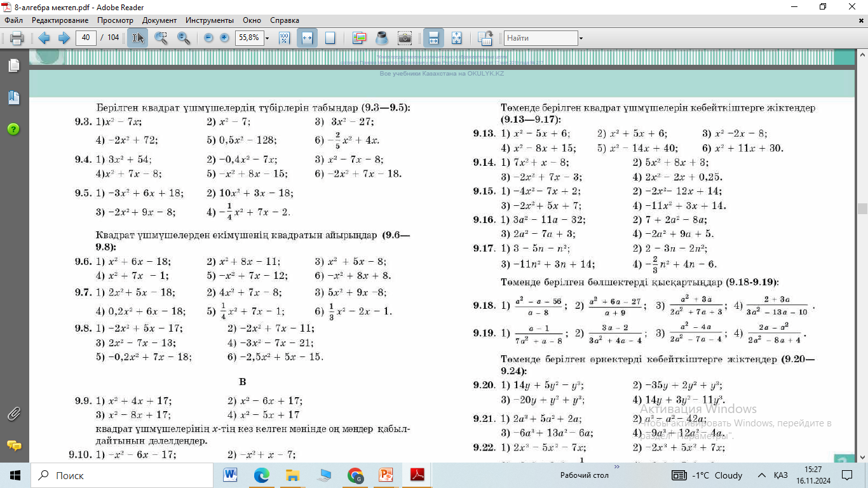
Task: Pick the dynamic zoom magnifier tool
Action: click(184, 38)
